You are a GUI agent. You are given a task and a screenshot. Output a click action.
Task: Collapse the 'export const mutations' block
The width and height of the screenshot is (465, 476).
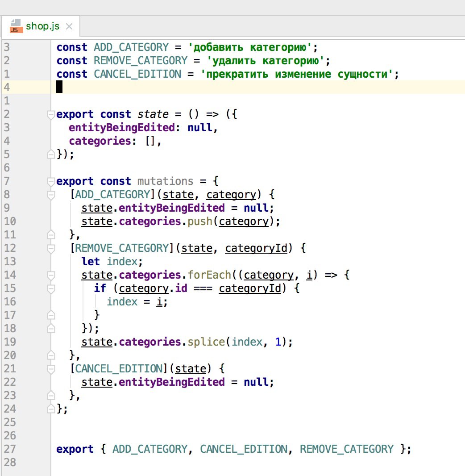pos(51,181)
